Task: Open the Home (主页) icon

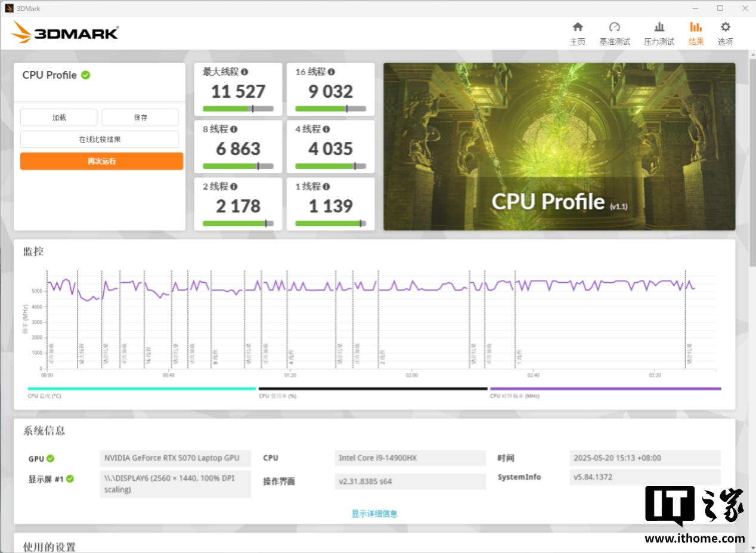Action: 577,27
